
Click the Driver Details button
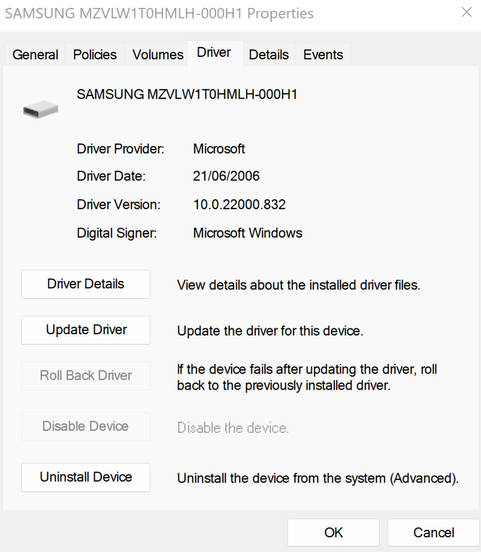pos(86,284)
